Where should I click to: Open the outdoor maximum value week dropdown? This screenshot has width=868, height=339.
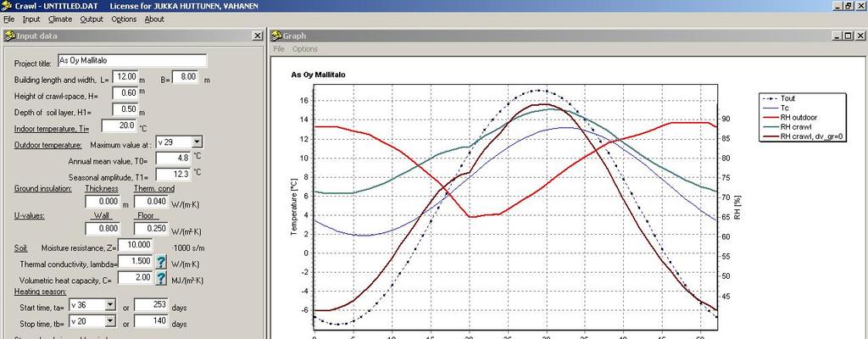click(197, 142)
